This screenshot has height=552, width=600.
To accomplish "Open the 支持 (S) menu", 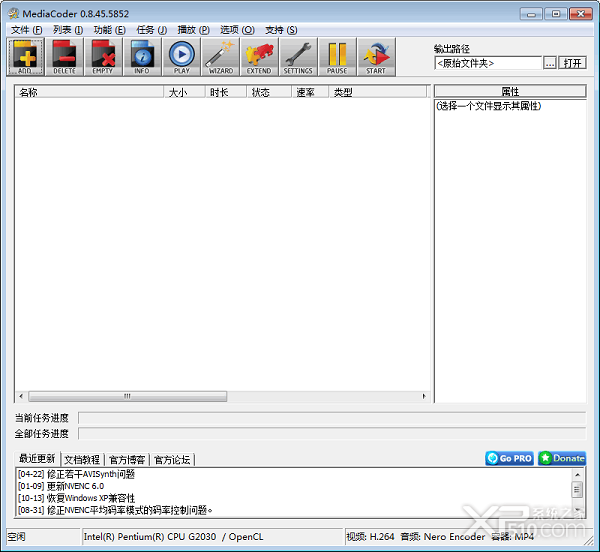I will point(281,30).
